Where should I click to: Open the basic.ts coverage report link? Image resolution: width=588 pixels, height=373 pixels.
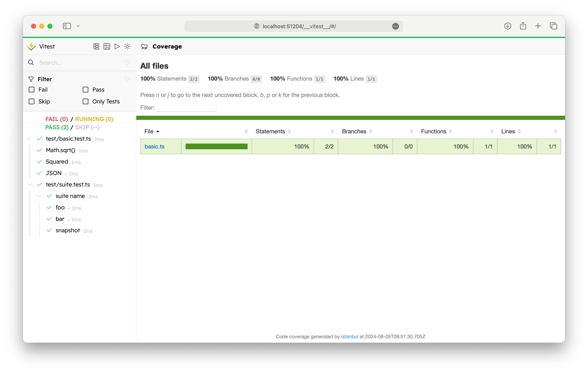click(154, 146)
